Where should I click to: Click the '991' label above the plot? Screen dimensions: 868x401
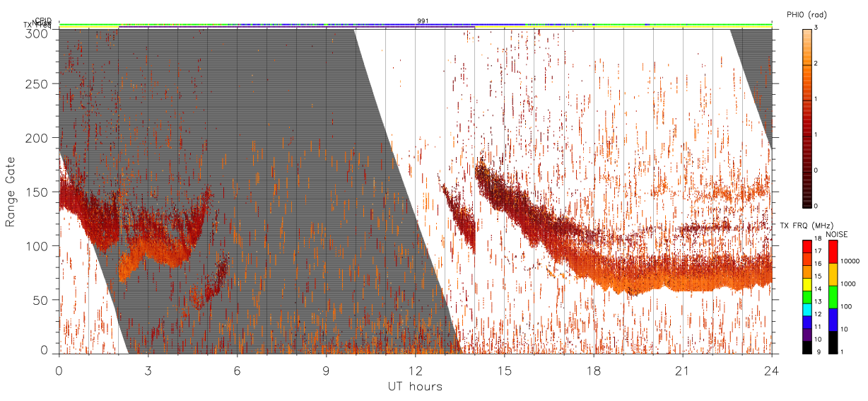423,21
